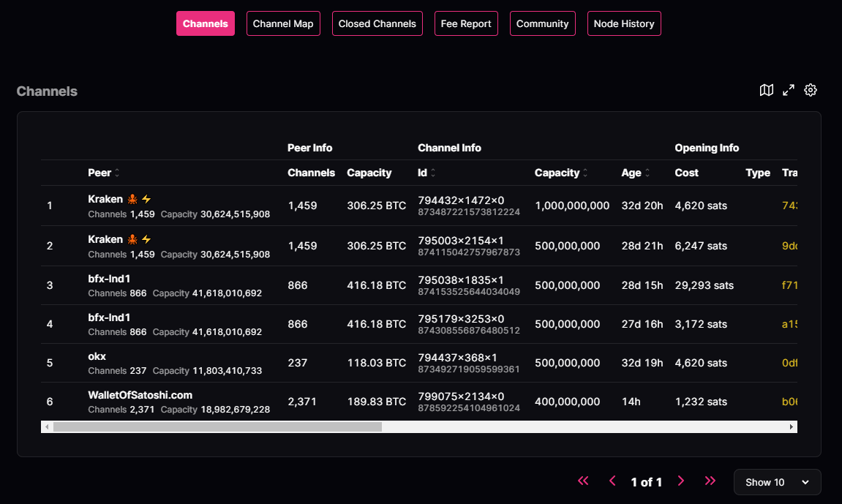This screenshot has height=504, width=842.
Task: Open table settings gear icon
Action: (811, 90)
